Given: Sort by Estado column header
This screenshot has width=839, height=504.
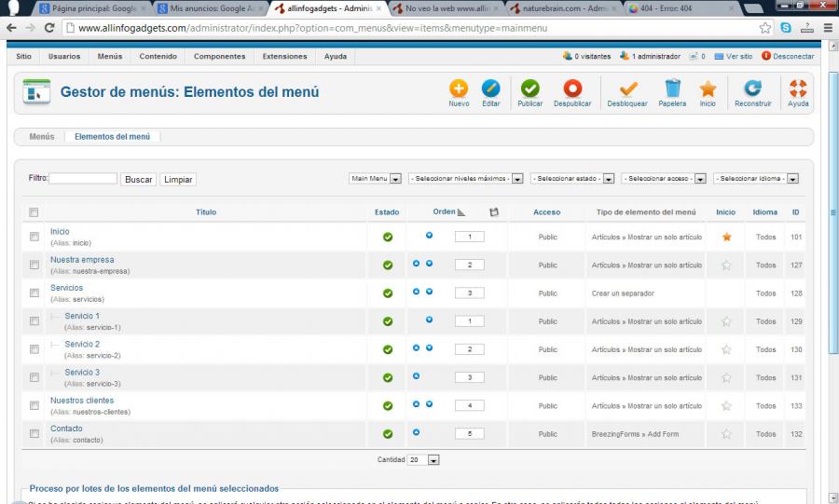Looking at the screenshot, I should [387, 212].
